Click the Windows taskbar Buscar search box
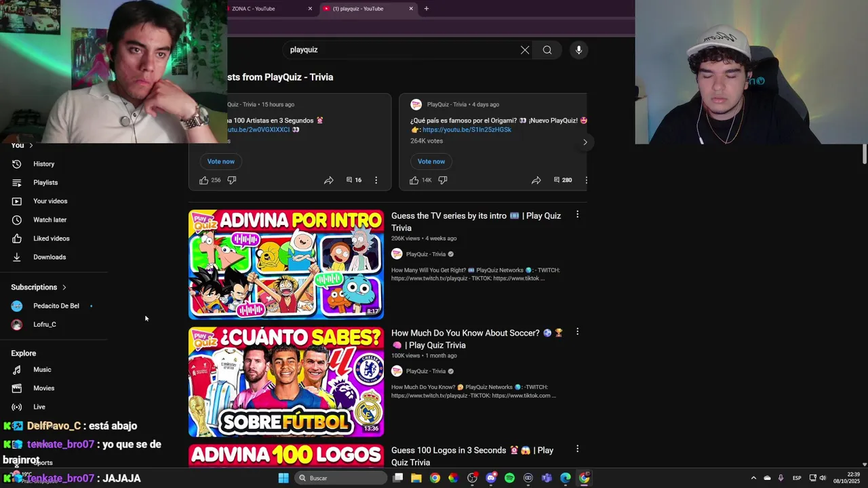 342,478
